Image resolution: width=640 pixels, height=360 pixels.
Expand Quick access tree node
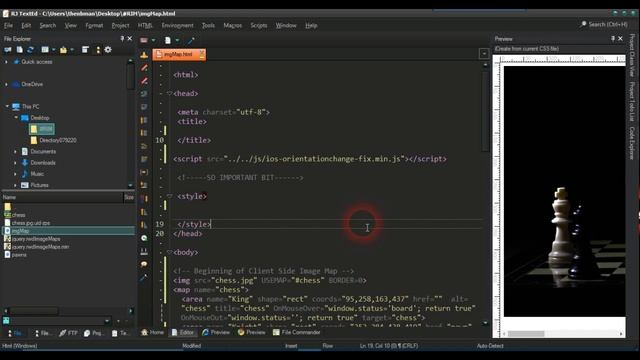coord(6,62)
